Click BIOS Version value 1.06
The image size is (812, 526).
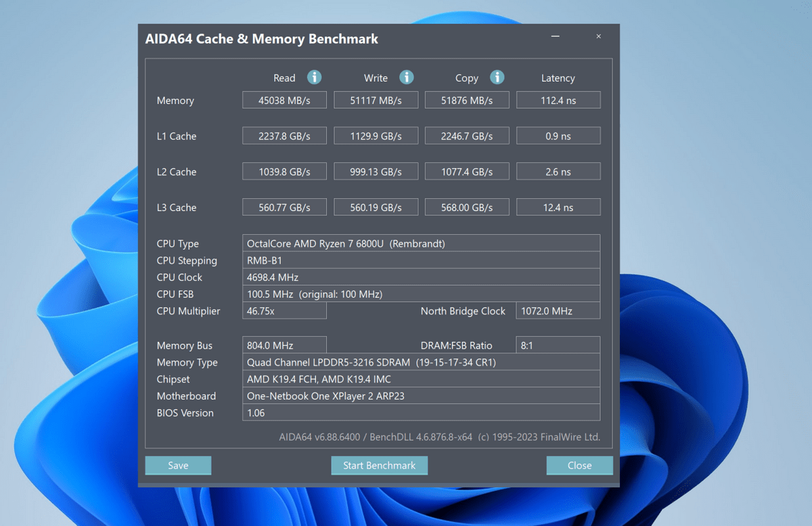click(x=421, y=413)
